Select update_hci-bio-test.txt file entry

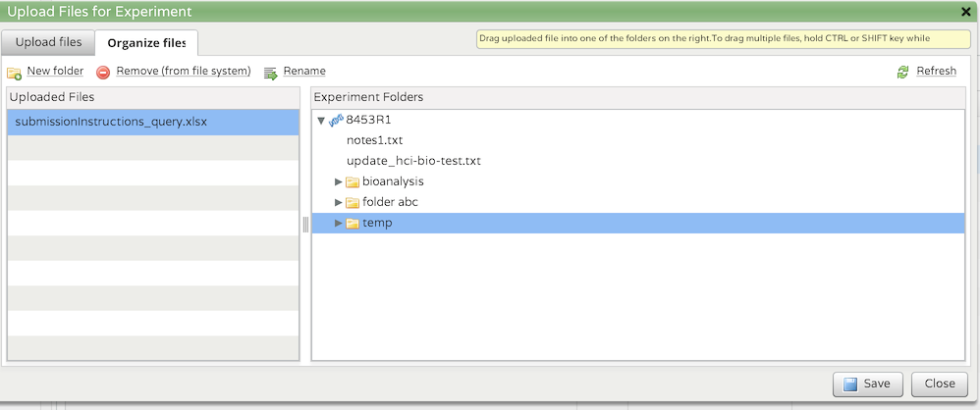[x=413, y=161]
